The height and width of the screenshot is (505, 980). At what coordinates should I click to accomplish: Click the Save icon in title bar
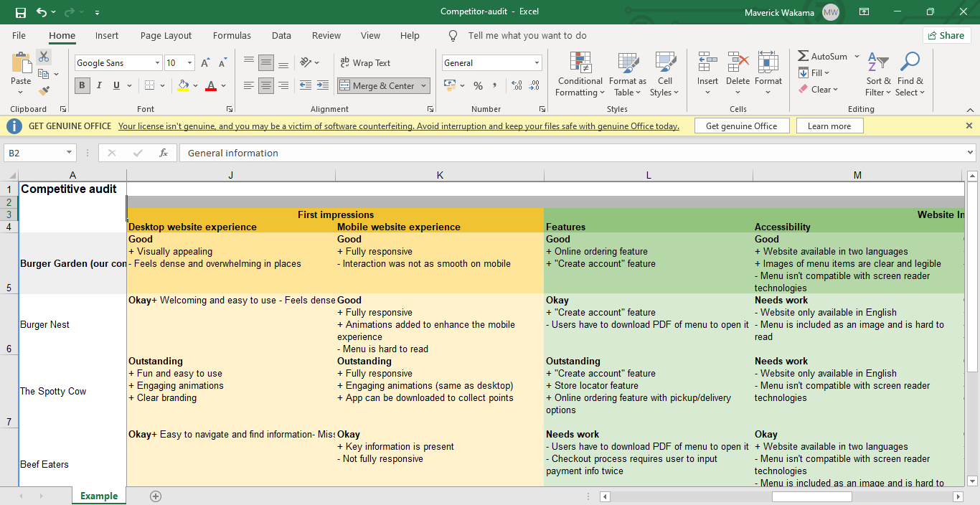(20, 12)
